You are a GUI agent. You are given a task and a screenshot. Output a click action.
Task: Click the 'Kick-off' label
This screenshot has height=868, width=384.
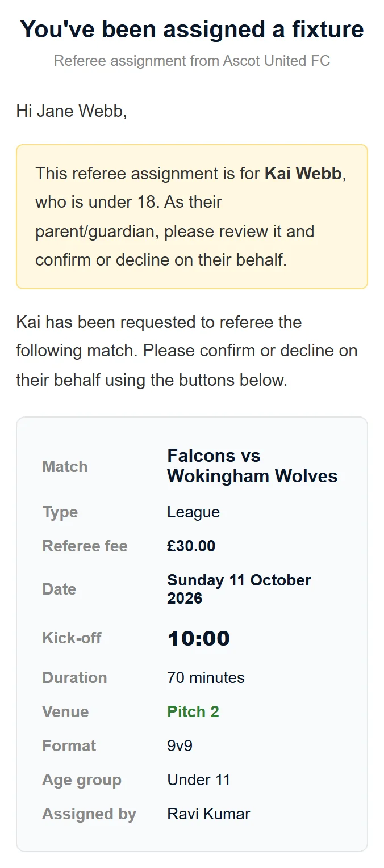tap(72, 638)
